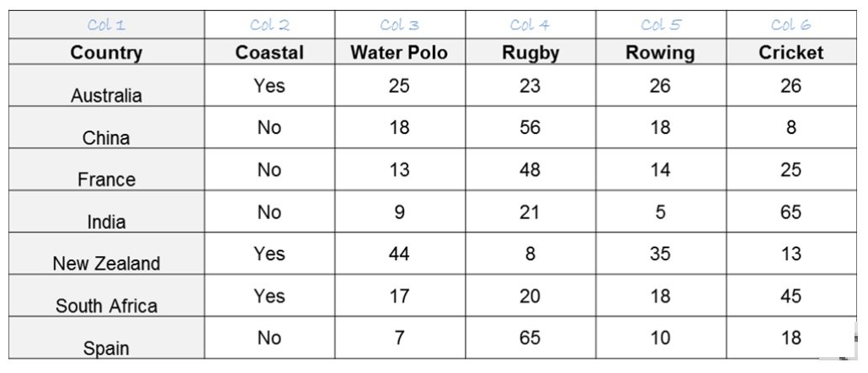Click the Country column header

[106, 52]
